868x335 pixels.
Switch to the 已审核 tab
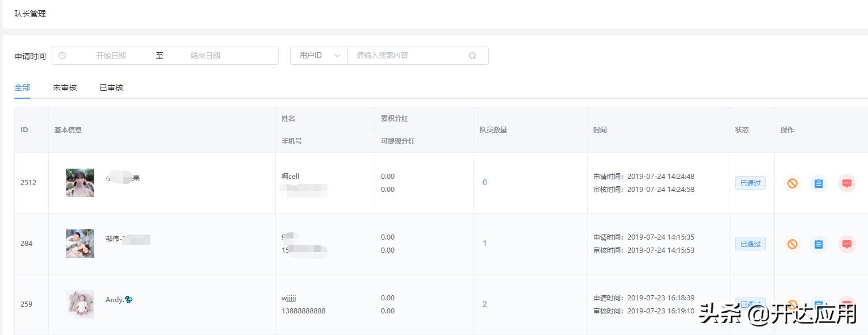[111, 87]
